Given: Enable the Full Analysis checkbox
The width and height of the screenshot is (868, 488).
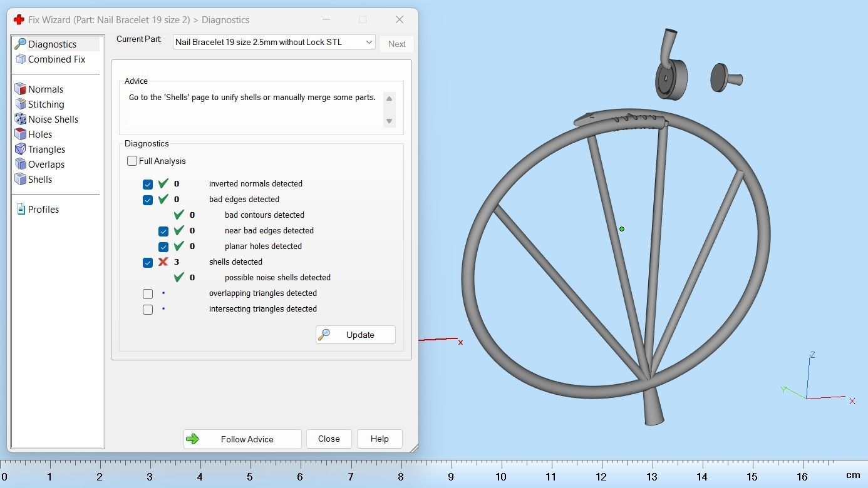Looking at the screenshot, I should (132, 161).
